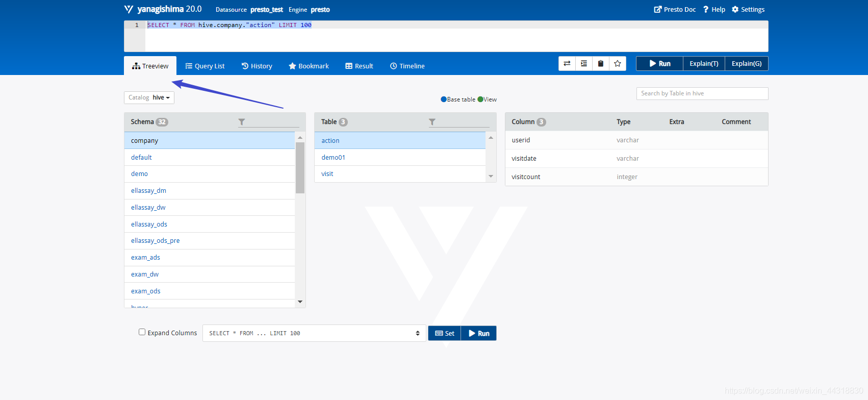The image size is (868, 400).
Task: Select the ellassay_ods_pre schema
Action: click(210, 241)
